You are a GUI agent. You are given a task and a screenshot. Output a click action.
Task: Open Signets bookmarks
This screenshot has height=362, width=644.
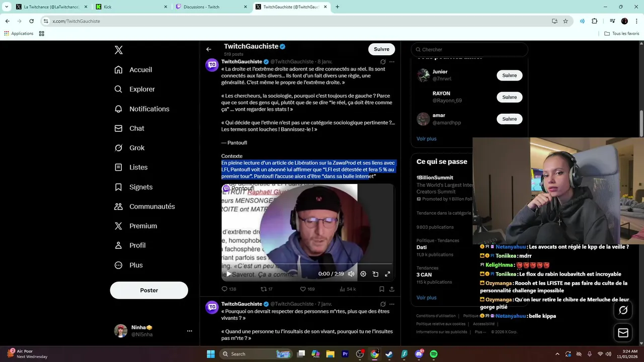pos(133,187)
